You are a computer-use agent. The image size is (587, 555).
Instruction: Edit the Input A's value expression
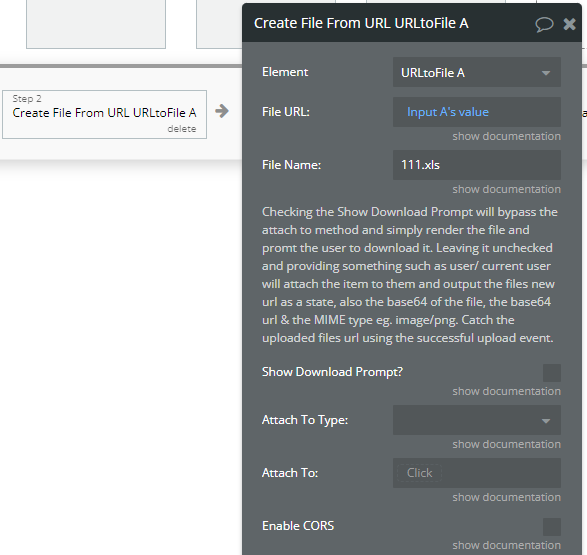448,112
